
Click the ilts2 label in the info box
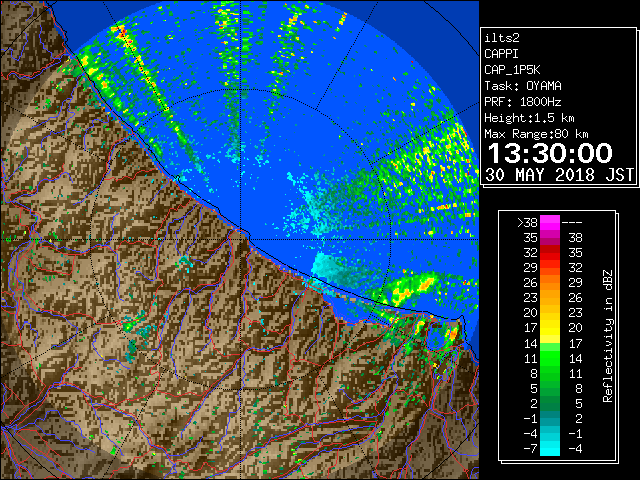point(502,38)
